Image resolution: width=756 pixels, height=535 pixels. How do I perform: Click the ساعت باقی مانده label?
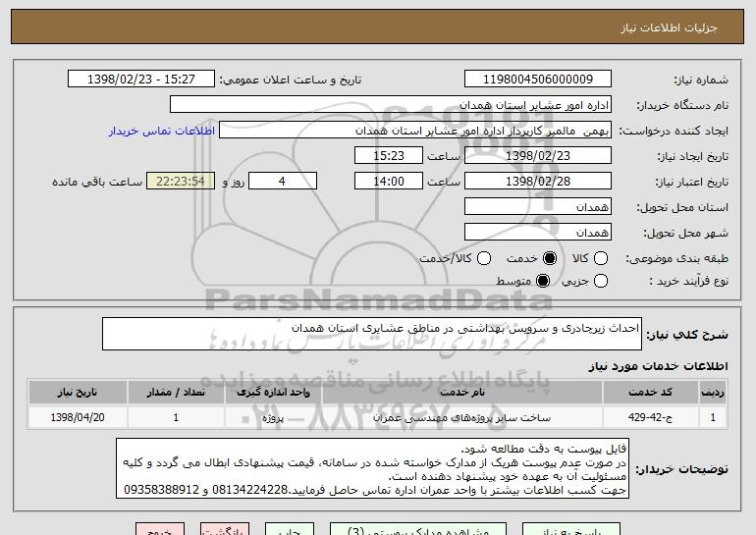tap(97, 182)
